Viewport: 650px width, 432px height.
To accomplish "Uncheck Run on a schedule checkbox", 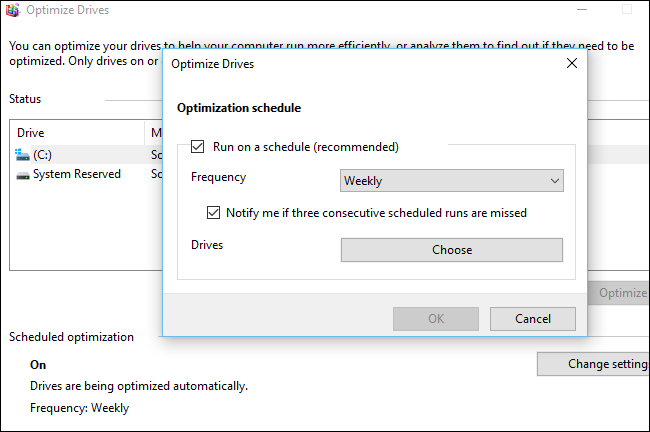I will coord(196,147).
